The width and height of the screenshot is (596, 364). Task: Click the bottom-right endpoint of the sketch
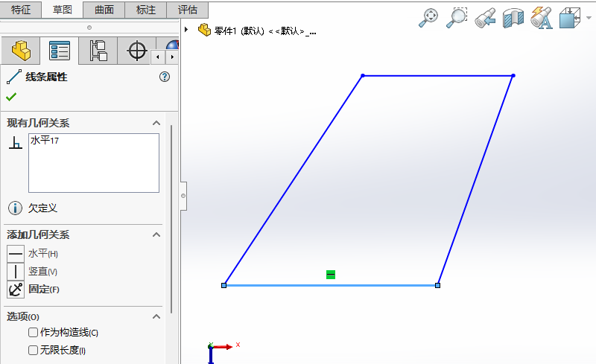coord(438,285)
